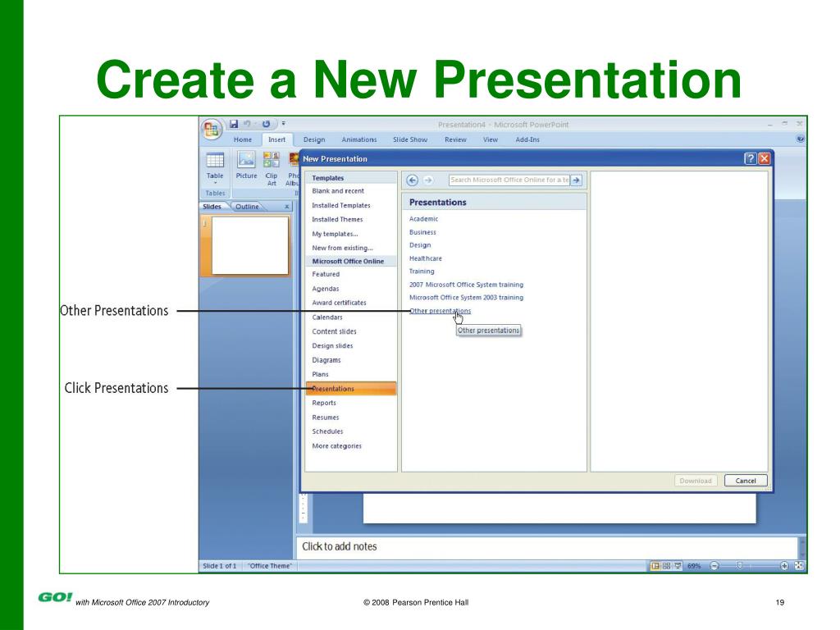Click the zoom in plus button
Screen dimensions: 840x630
pyautogui.click(x=783, y=566)
